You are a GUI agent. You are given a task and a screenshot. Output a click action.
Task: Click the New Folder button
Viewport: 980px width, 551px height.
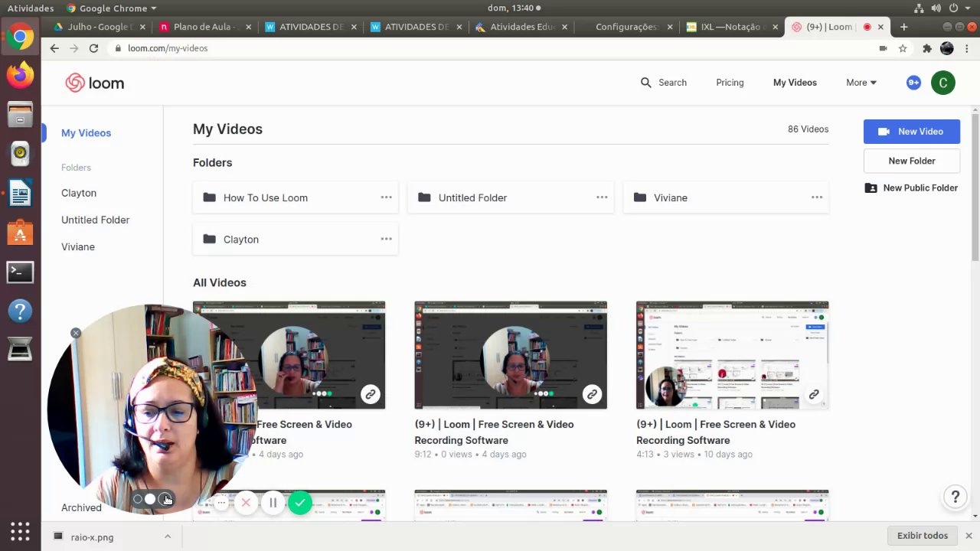(x=911, y=161)
